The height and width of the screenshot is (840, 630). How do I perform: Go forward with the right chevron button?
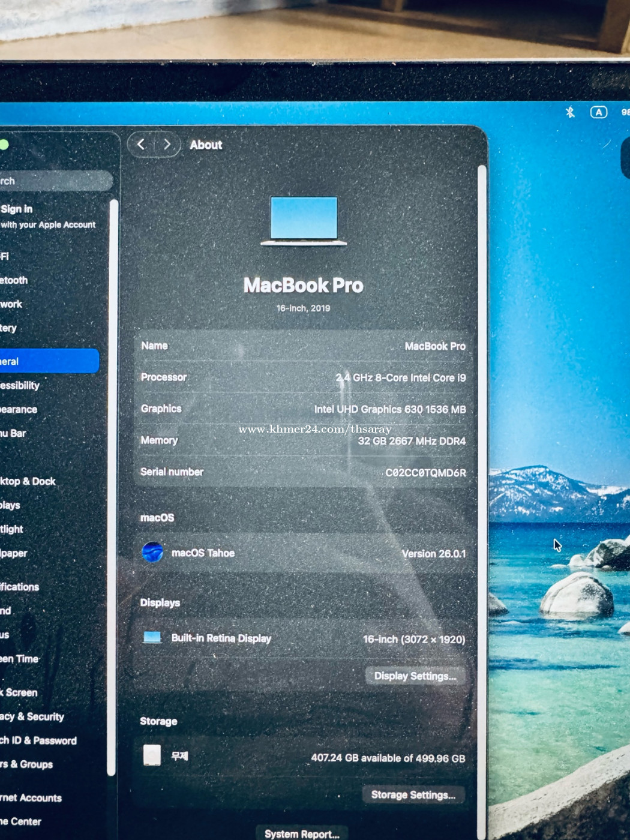coord(167,145)
